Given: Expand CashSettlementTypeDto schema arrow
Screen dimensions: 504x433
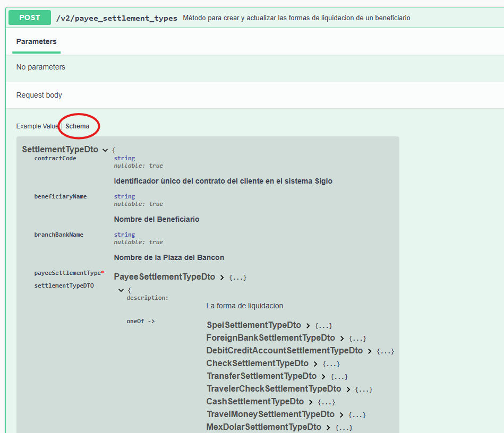Looking at the screenshot, I should (x=311, y=402).
